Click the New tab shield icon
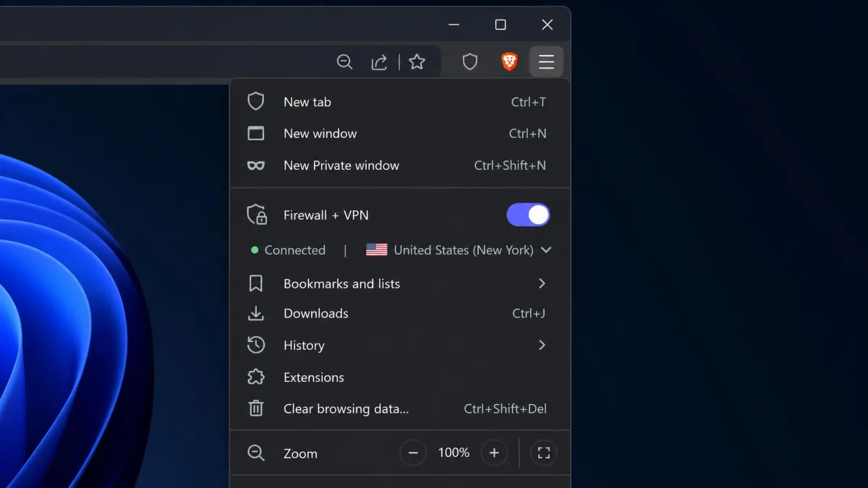 256,101
